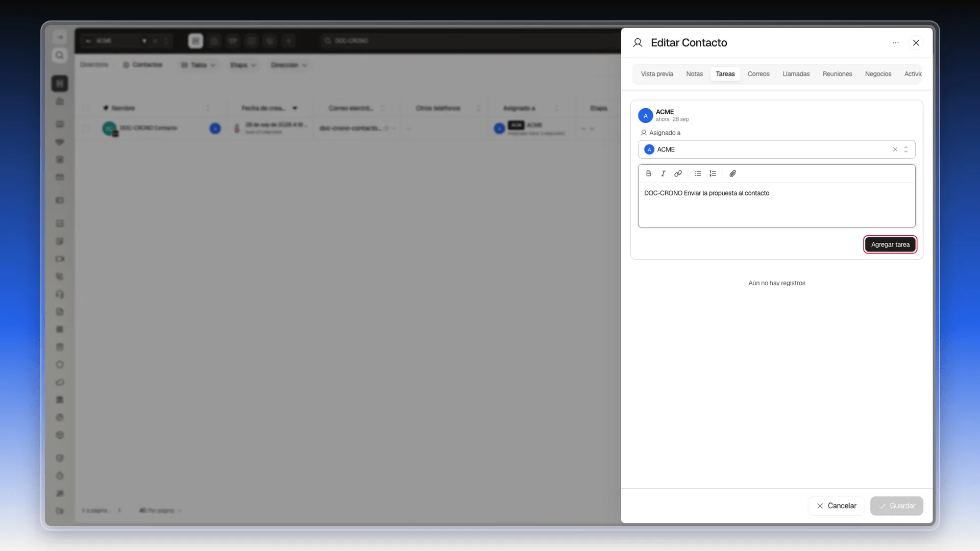Click the Agregar tarea button

point(890,244)
